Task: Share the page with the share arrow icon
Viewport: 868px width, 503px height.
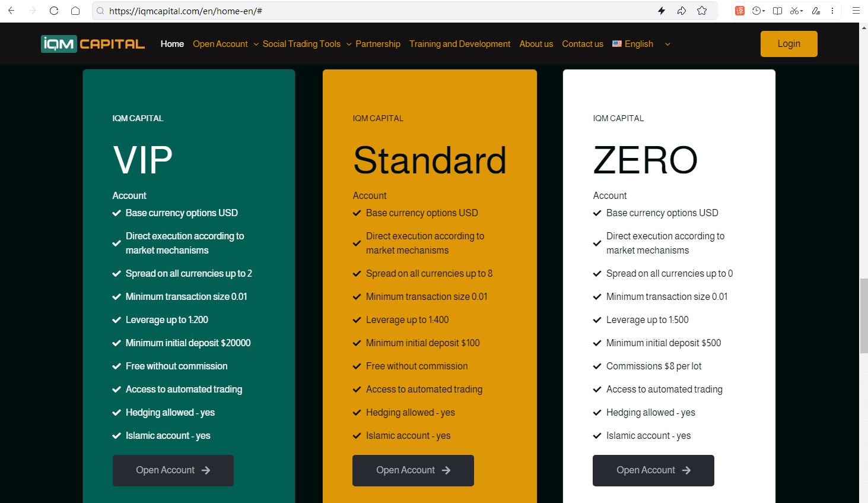Action: (682, 11)
